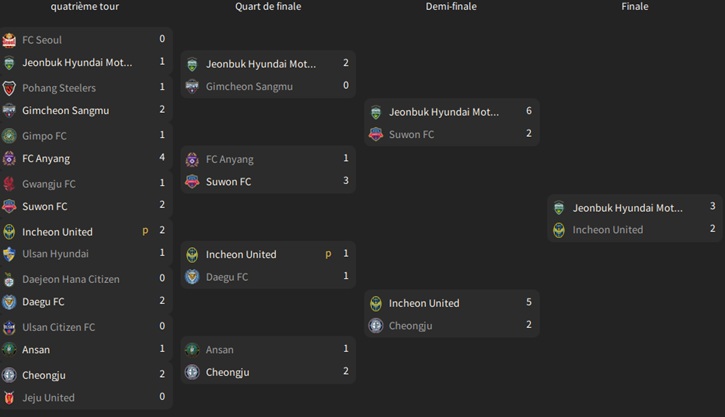Open the Ulsan Hyundai club logo
This screenshot has height=417, width=725.
(10, 254)
